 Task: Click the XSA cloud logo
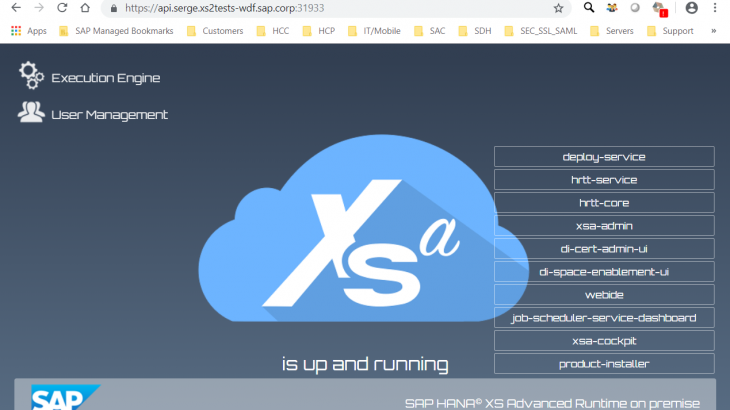[363, 229]
